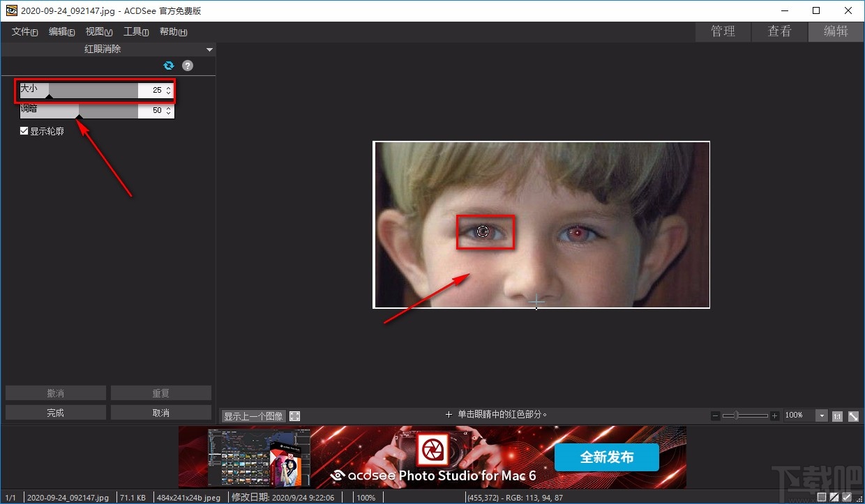Click the empty square icon in status bar
The height and width of the screenshot is (504, 865).
coord(822,497)
